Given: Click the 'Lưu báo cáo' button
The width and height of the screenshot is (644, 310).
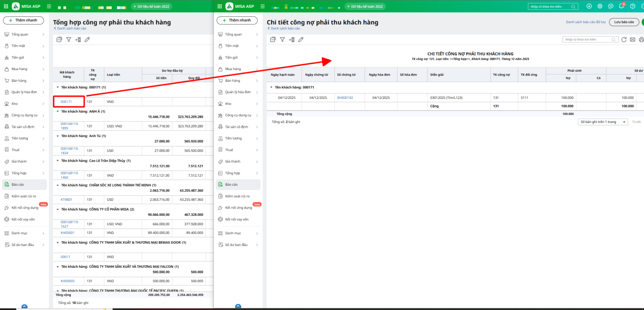Looking at the screenshot, I should click(x=624, y=22).
